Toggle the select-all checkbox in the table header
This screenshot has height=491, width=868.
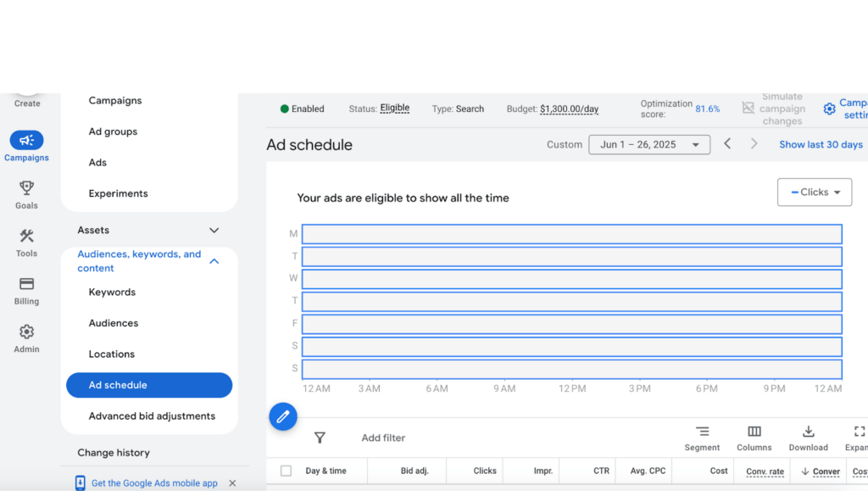point(286,471)
